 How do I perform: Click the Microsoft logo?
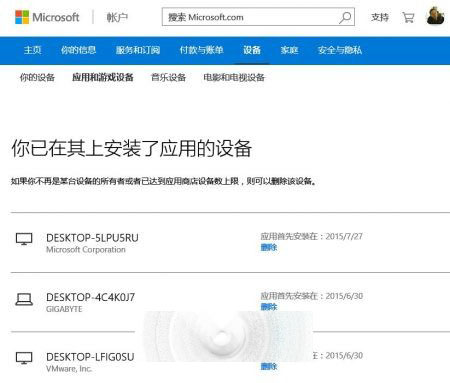47,17
